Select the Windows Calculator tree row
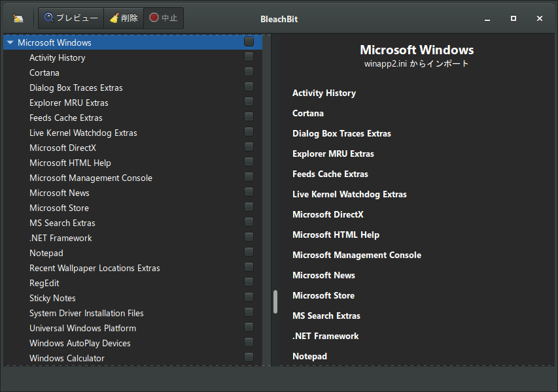558x392 pixels. point(133,358)
